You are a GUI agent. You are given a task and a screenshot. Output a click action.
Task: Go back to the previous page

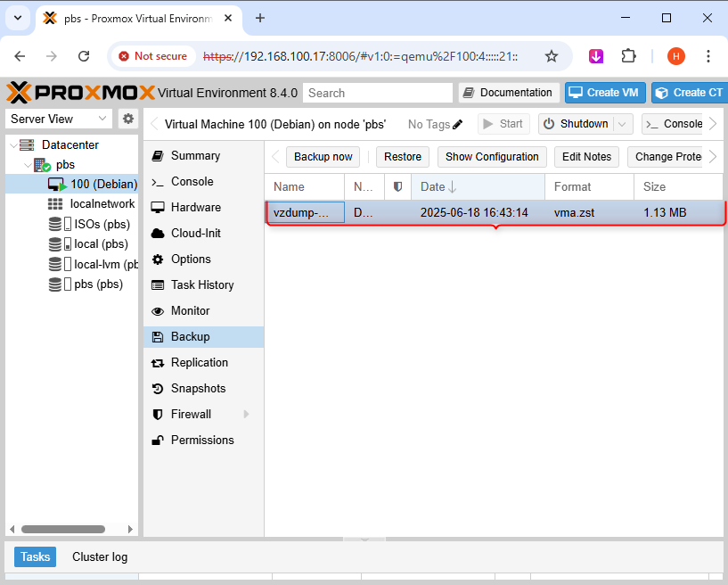tap(20, 56)
